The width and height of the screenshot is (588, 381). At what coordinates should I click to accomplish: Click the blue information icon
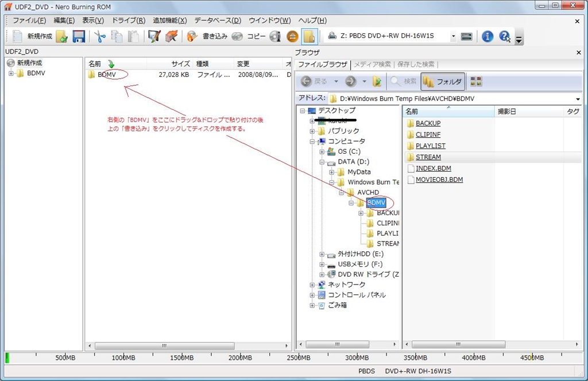click(488, 36)
